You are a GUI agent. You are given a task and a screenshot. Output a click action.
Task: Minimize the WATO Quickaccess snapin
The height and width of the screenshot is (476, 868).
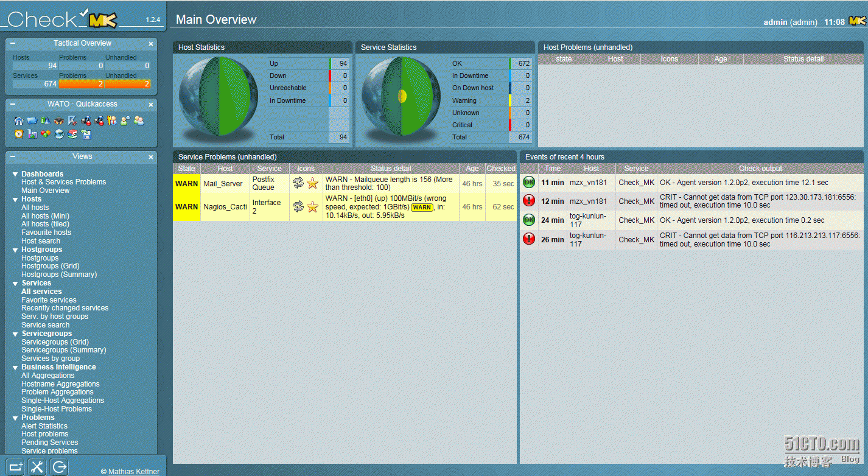click(x=13, y=105)
